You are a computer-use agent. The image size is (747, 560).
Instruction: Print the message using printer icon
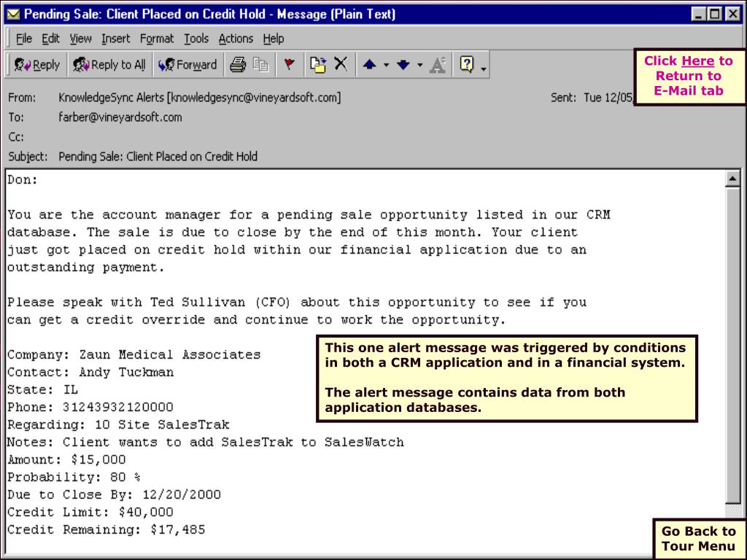(x=238, y=64)
